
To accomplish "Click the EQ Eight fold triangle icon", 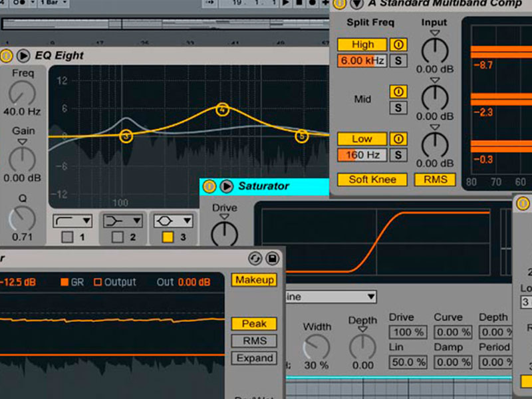I will tap(24, 55).
